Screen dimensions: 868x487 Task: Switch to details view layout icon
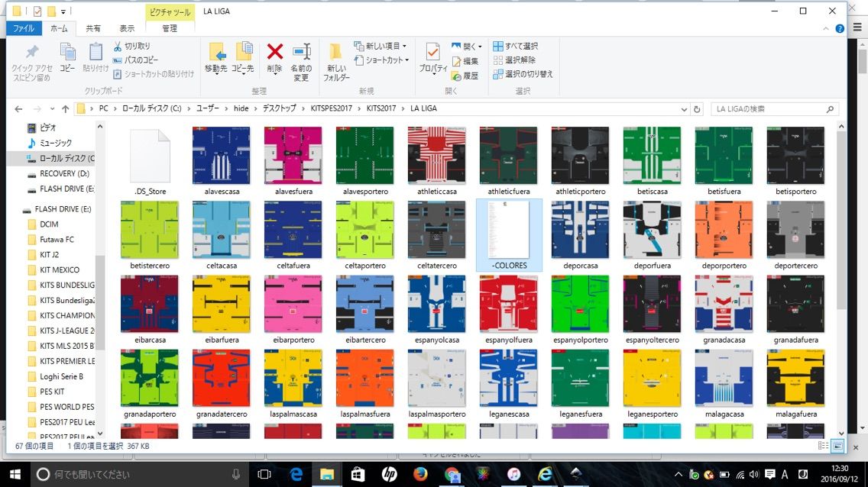(x=823, y=446)
